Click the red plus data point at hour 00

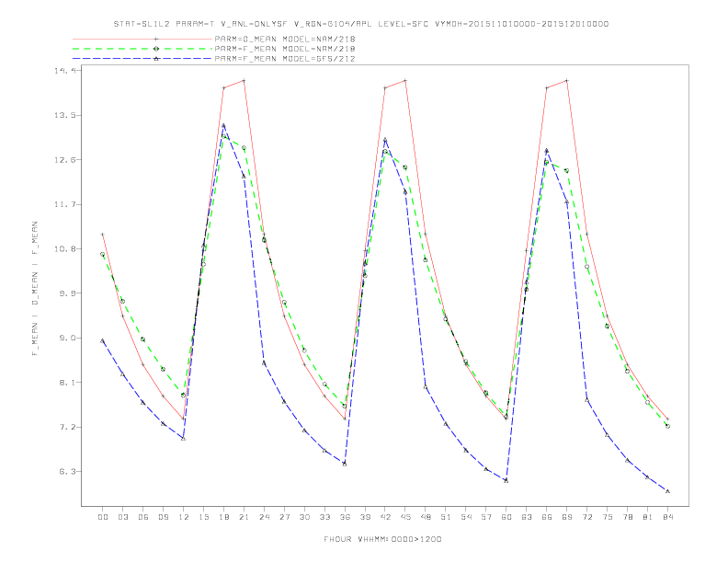pos(103,235)
